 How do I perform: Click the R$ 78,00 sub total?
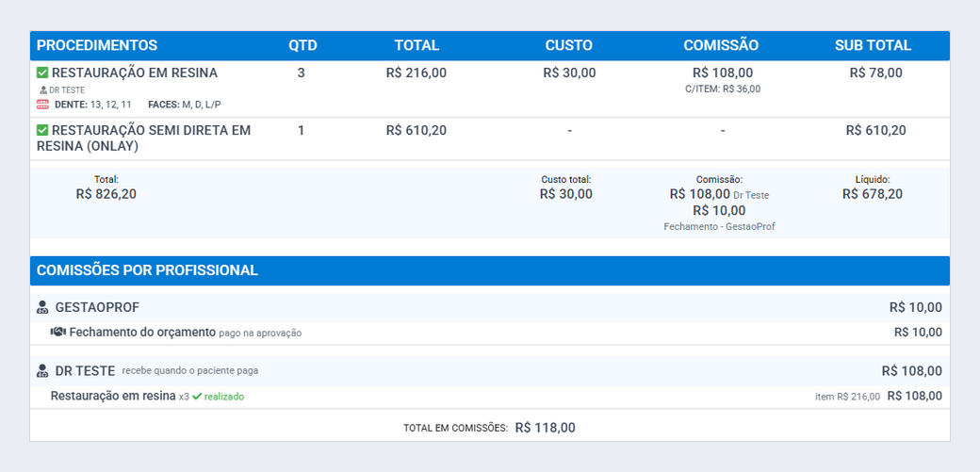(875, 73)
